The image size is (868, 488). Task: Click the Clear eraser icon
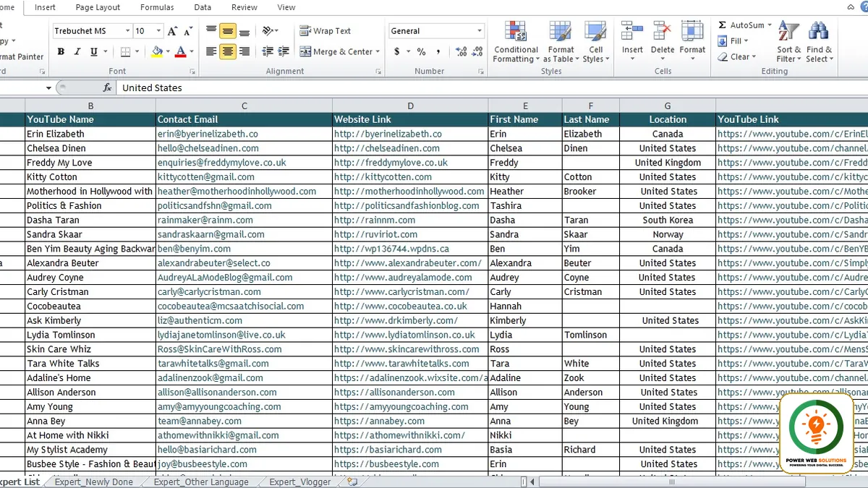click(x=723, y=57)
